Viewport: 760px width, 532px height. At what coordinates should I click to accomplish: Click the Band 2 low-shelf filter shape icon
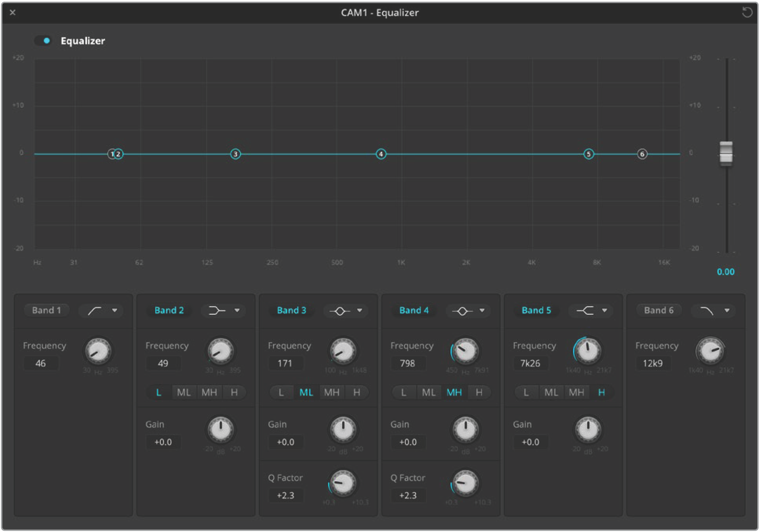[x=217, y=311]
